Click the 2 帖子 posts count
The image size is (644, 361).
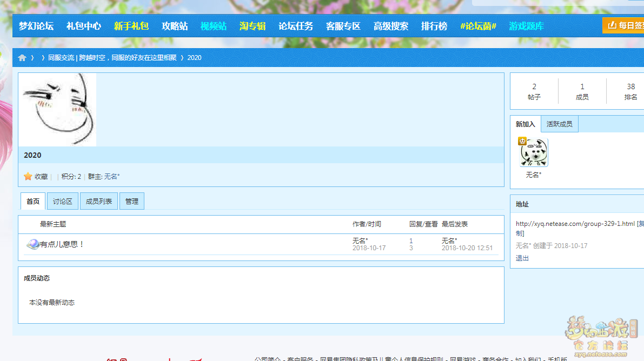point(534,91)
